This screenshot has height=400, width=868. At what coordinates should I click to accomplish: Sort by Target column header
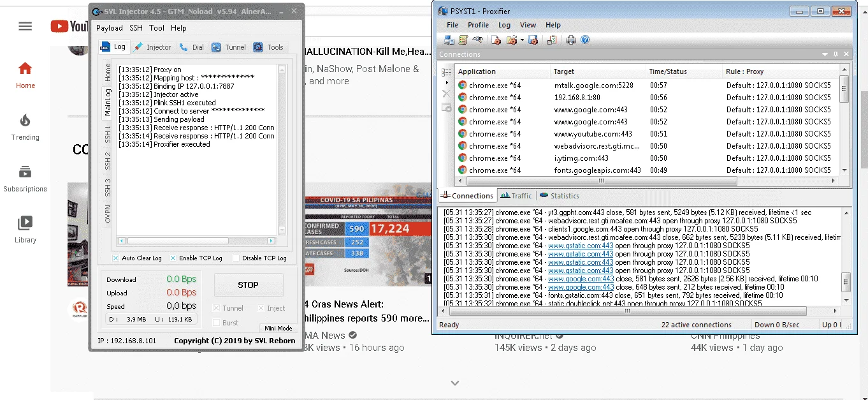pos(598,71)
